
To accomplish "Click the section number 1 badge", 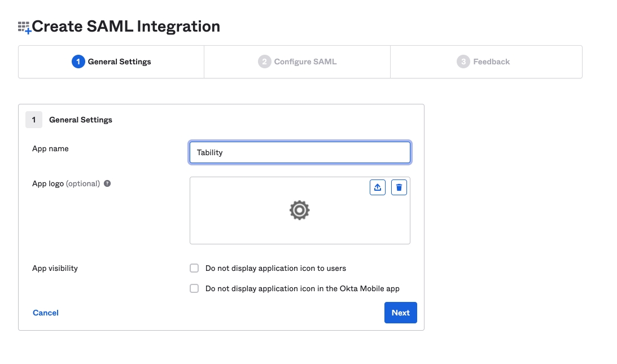I will [x=34, y=120].
